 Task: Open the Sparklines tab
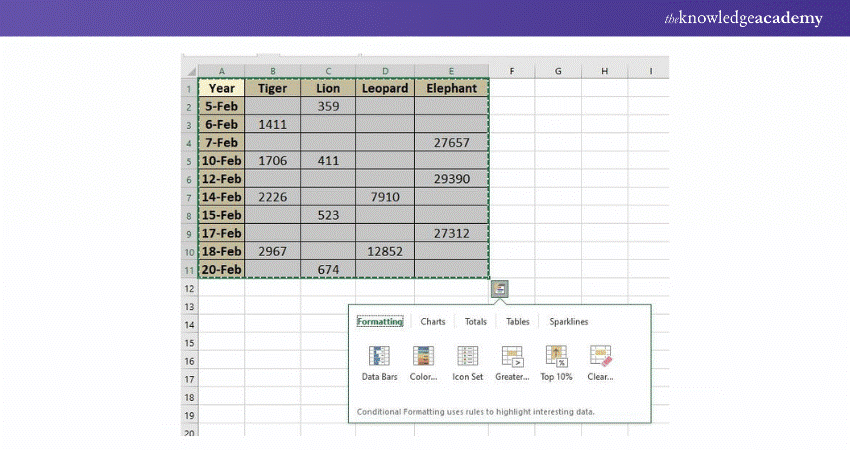tap(569, 322)
